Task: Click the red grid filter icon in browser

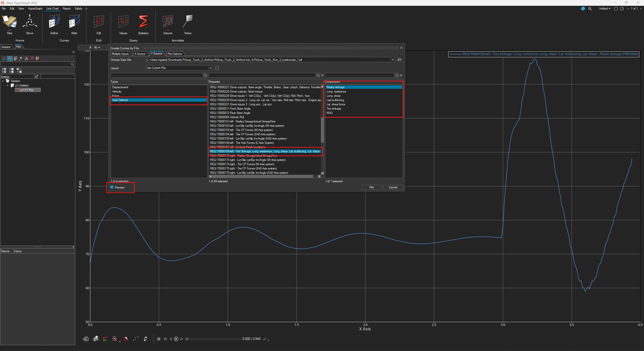Action: click(32, 59)
